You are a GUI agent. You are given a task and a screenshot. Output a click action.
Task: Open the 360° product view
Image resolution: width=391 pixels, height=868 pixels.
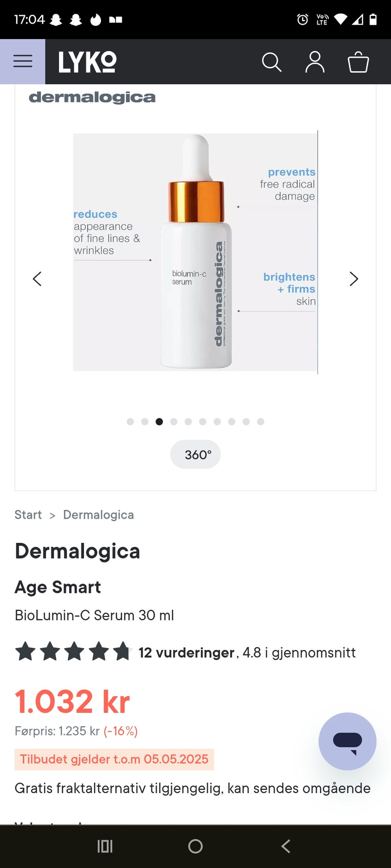point(195,454)
